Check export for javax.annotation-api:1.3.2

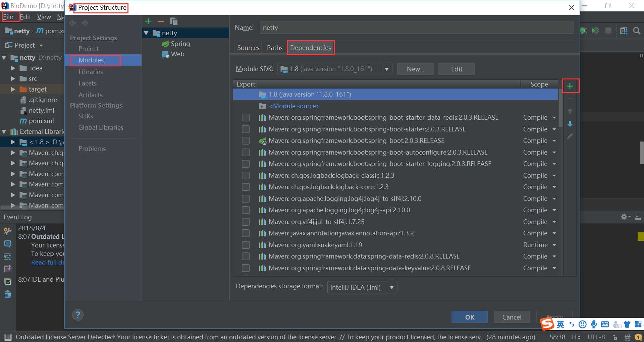[246, 233]
